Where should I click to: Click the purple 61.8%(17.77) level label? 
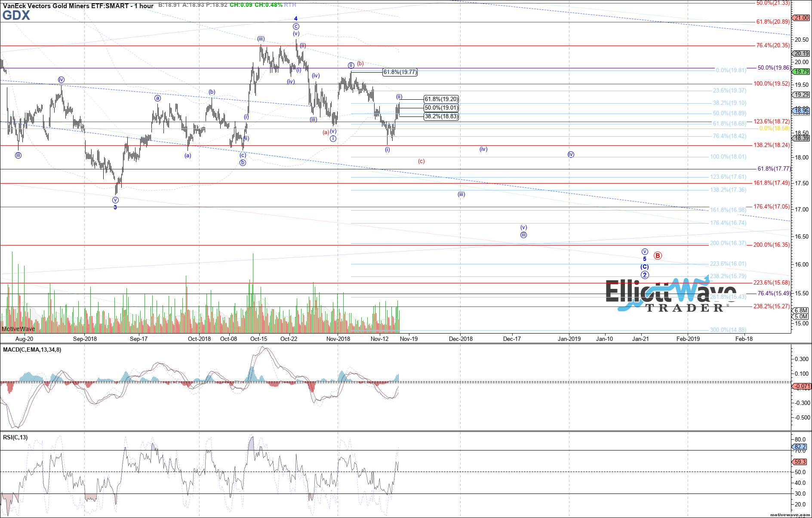[774, 169]
